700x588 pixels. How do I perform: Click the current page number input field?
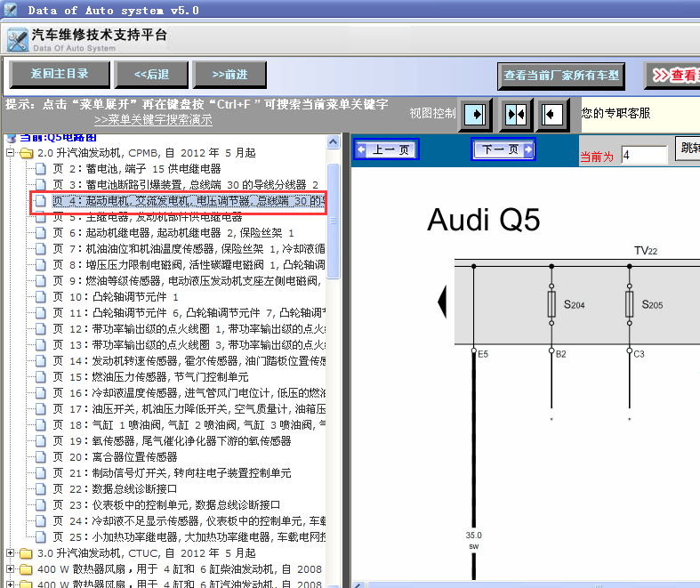coord(644,155)
